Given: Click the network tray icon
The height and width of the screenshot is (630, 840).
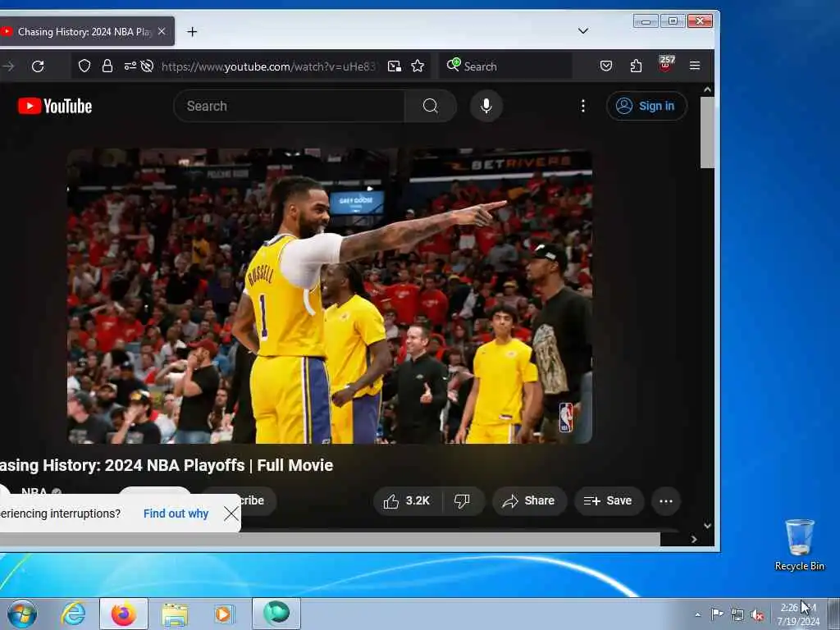Looking at the screenshot, I should (x=737, y=615).
